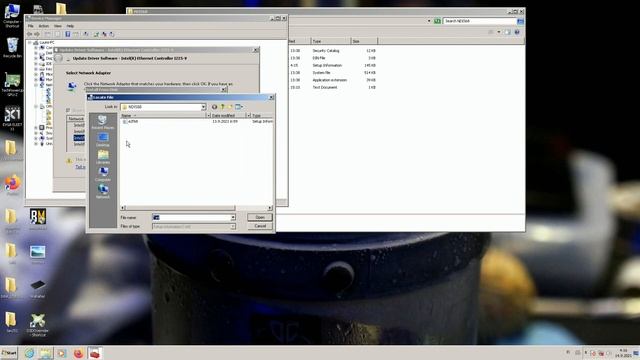Sort by Date modified column in Locate File
Viewport: 640px width, 360px height.
tap(227, 116)
